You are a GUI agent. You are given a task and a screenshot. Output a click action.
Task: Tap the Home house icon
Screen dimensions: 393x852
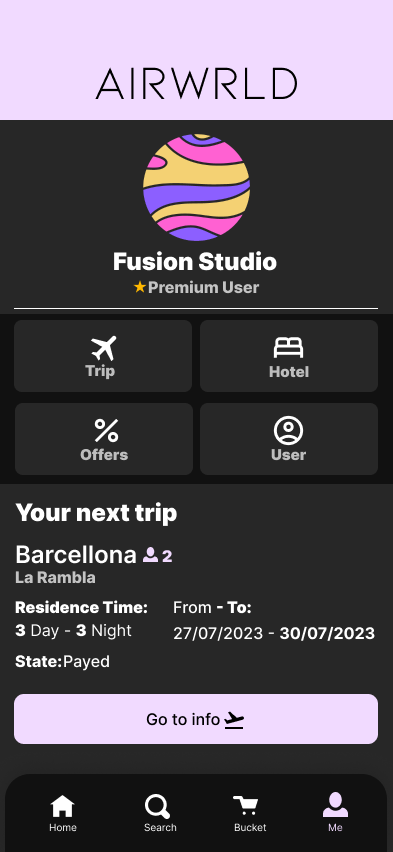click(63, 806)
